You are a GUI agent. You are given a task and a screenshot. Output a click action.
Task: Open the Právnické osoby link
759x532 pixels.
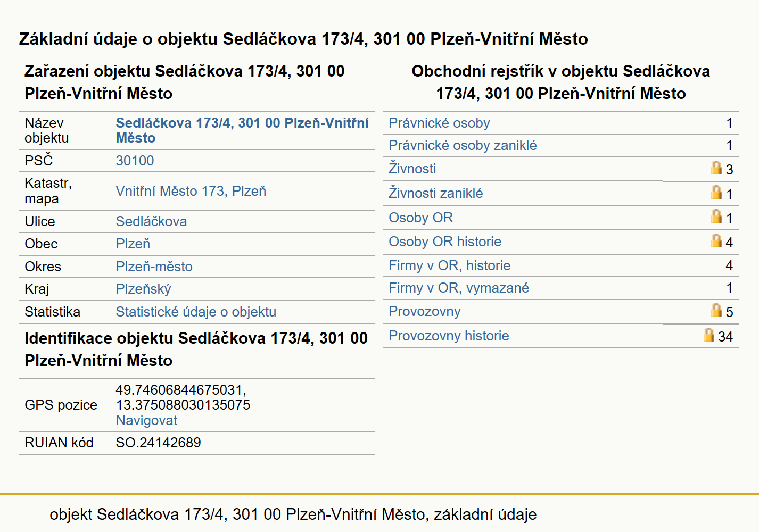(x=439, y=123)
